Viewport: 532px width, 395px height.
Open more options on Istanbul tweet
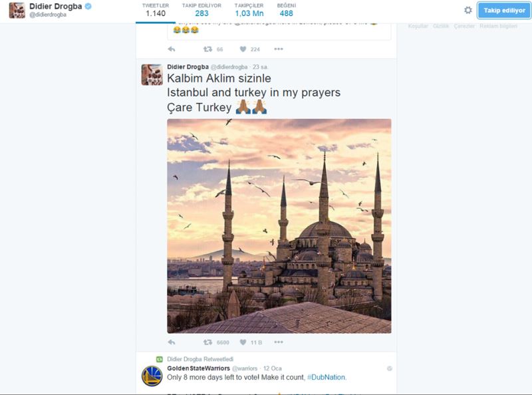pyautogui.click(x=279, y=342)
